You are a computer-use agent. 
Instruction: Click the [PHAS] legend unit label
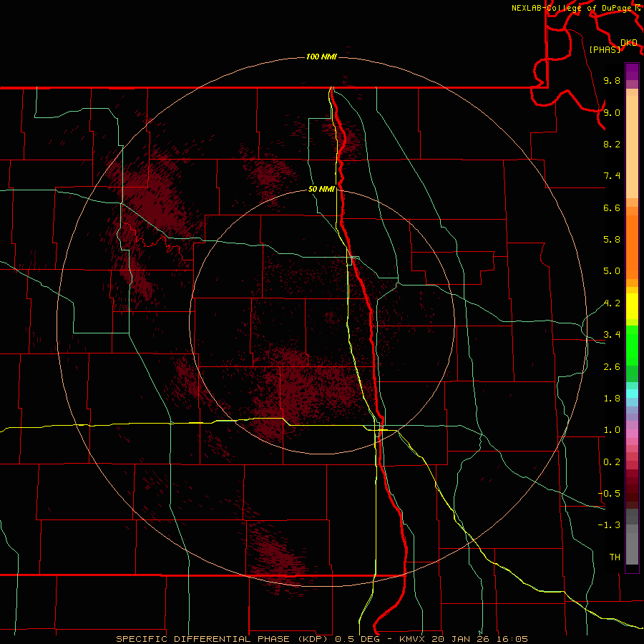pos(605,49)
